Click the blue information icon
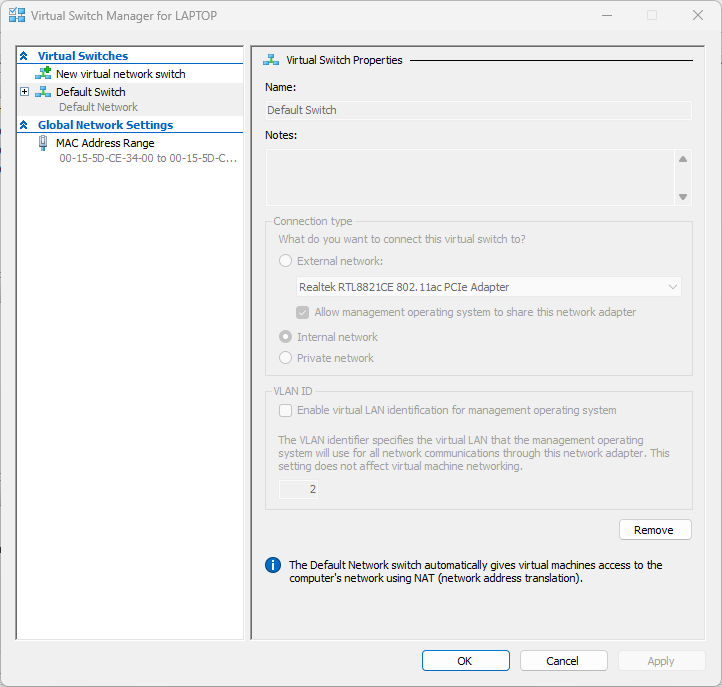 tap(273, 565)
